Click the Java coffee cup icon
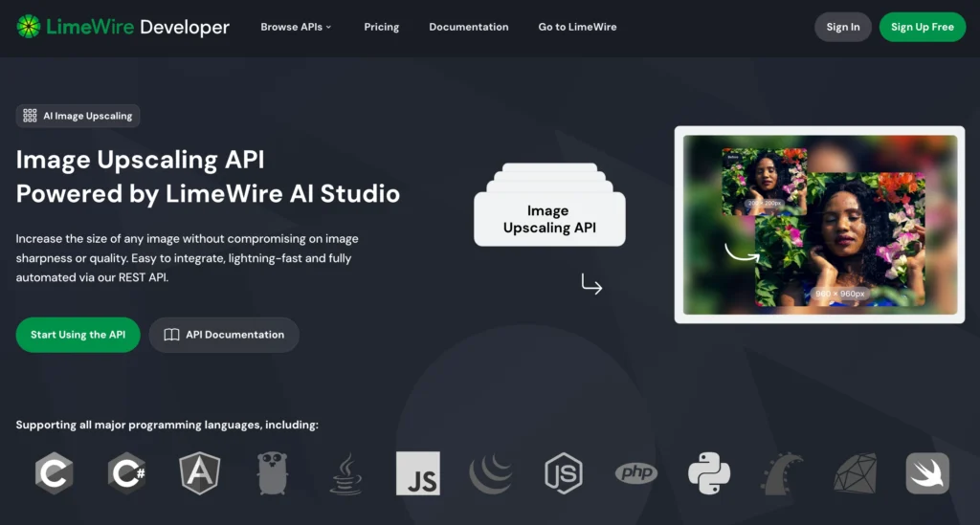 click(x=345, y=473)
